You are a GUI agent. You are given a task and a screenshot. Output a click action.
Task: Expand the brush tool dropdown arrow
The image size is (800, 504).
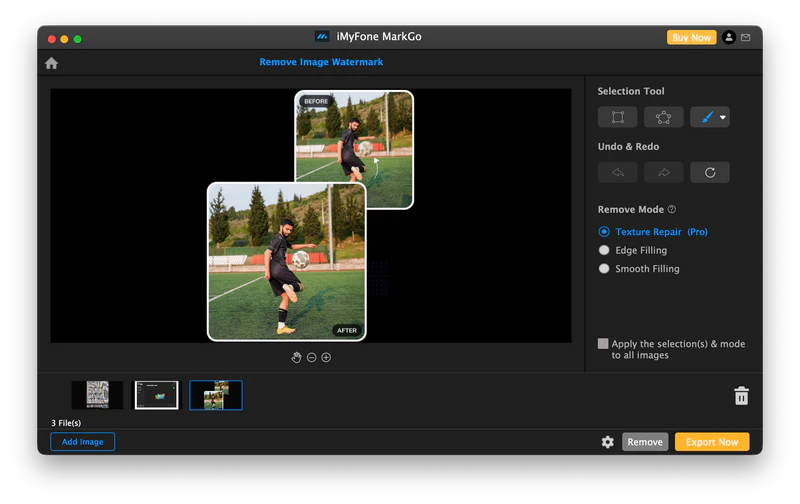(x=723, y=118)
